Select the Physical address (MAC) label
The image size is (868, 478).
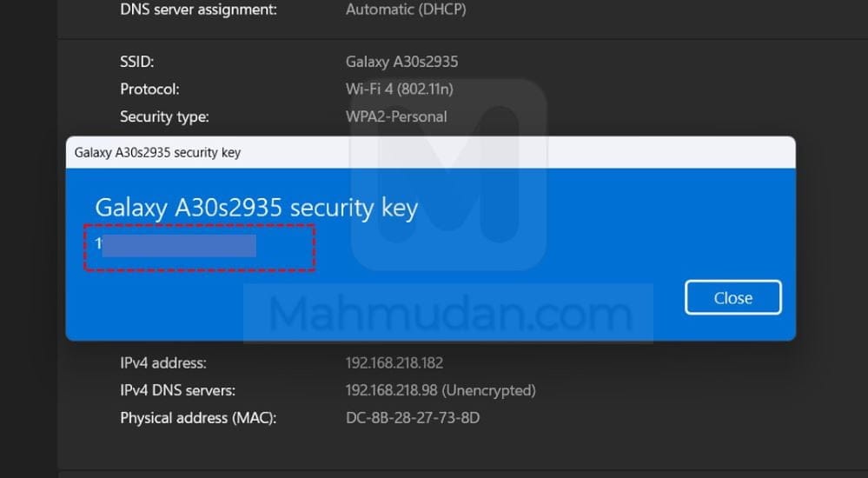pyautogui.click(x=198, y=418)
